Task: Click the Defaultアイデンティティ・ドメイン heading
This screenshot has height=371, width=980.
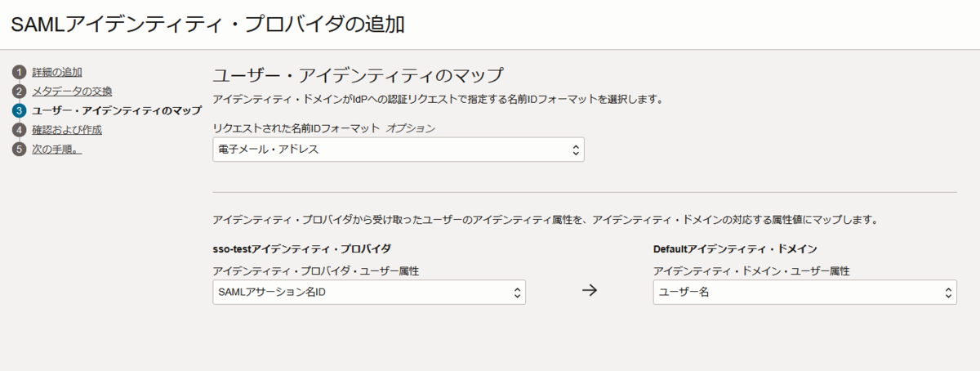Action: click(x=736, y=248)
